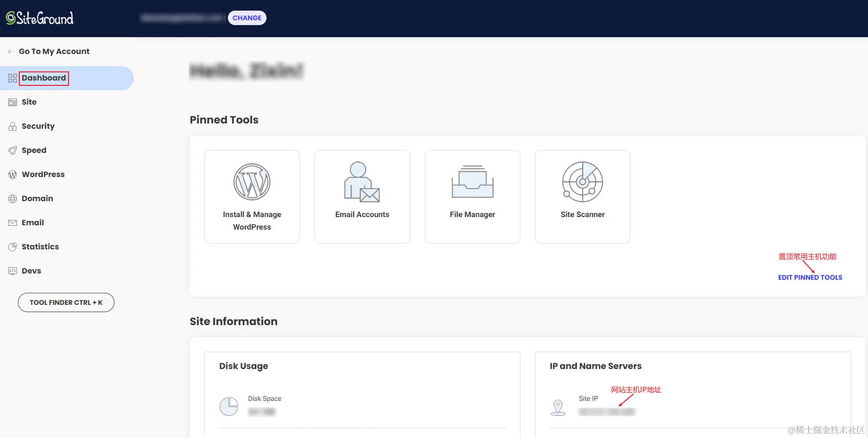
Task: Open EDIT PINNED TOOLS
Action: pos(810,277)
